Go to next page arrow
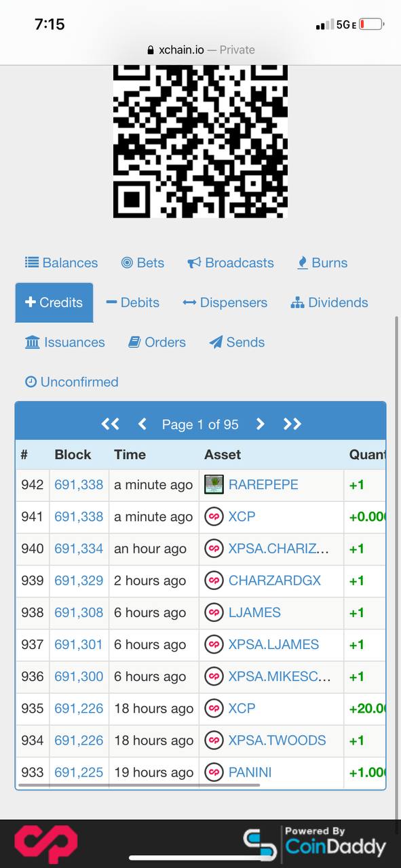This screenshot has height=868, width=401. click(x=260, y=424)
